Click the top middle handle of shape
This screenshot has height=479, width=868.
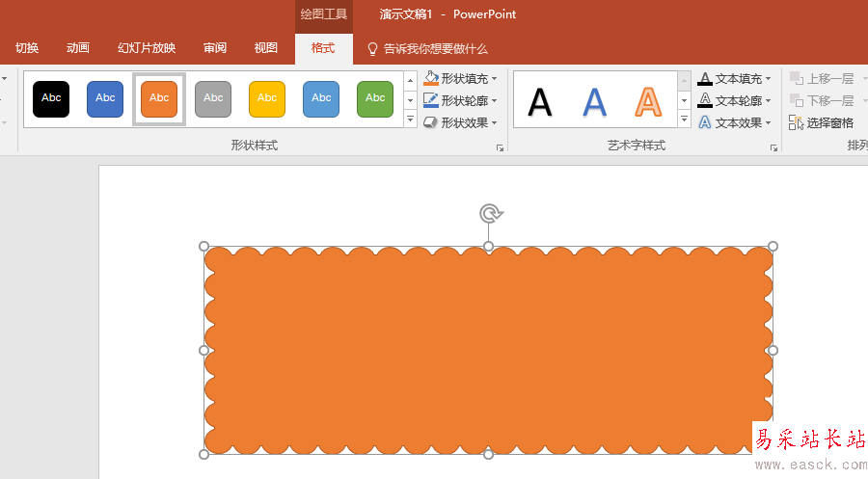point(488,246)
